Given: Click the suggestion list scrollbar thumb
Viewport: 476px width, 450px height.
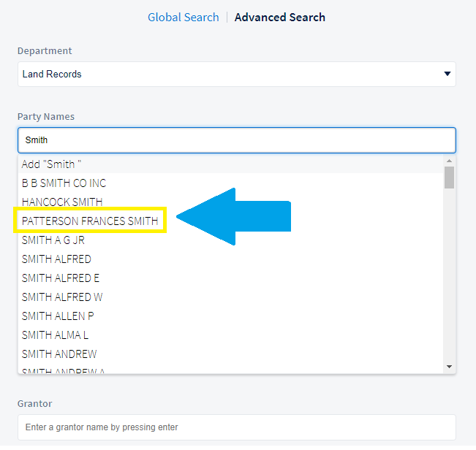Looking at the screenshot, I should [450, 178].
